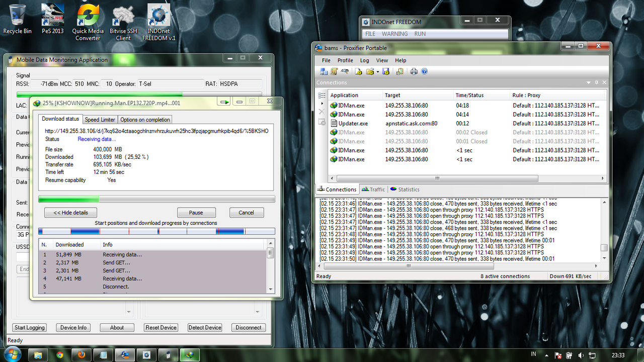This screenshot has width=644, height=362.
Task: Expand Open Profile dropdown arrow in Proxifier toolbar
Action: tap(378, 72)
